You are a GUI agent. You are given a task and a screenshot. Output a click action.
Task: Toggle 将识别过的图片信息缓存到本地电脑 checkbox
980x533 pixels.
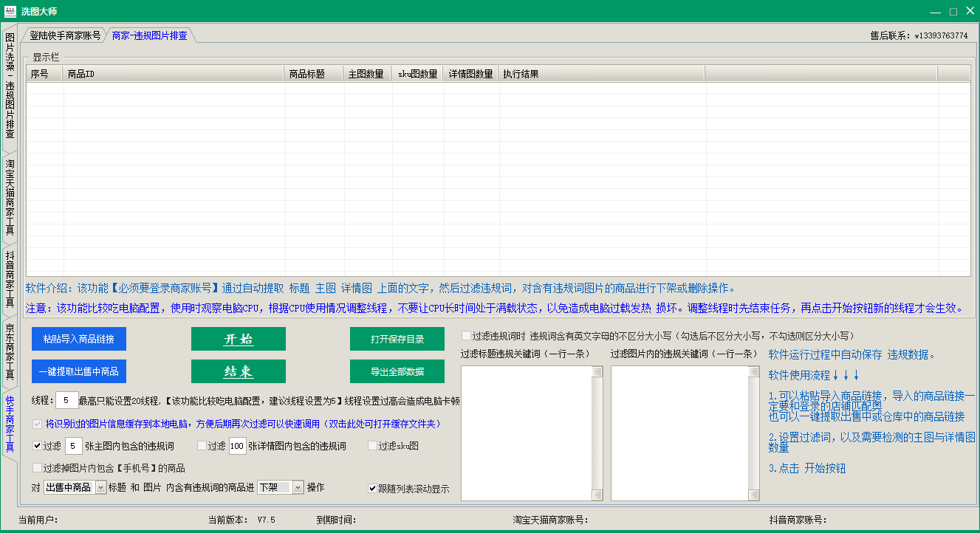click(x=38, y=424)
